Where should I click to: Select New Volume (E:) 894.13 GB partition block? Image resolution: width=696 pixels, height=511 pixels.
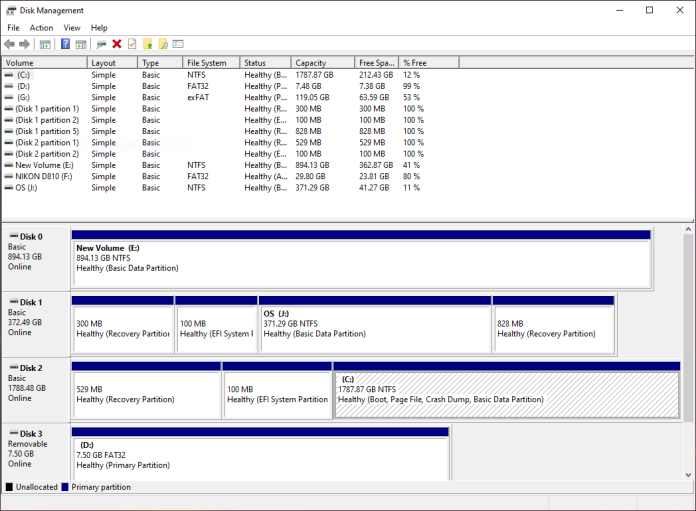pos(361,259)
